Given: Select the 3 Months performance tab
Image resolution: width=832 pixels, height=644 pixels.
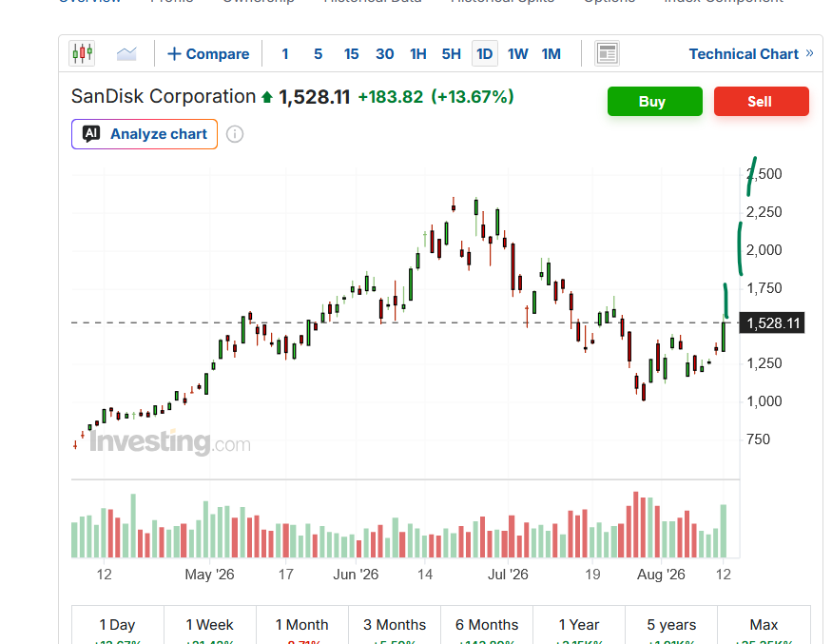Looking at the screenshot, I should [395, 625].
